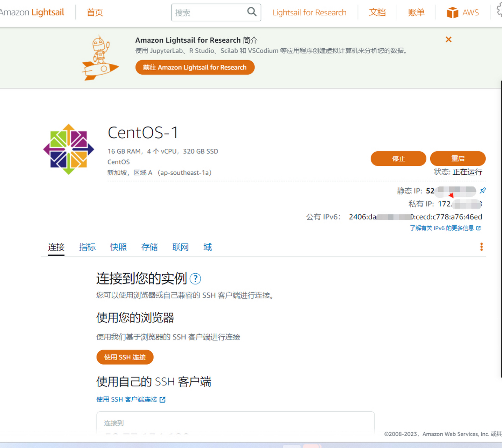Image resolution: width=502 pixels, height=448 pixels.
Task: Click the 停止 stop button
Action: (398, 159)
